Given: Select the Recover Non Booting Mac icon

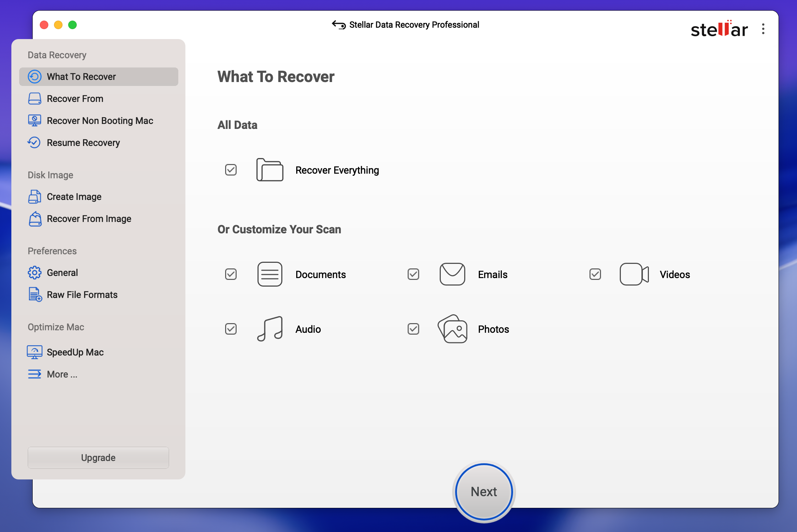Looking at the screenshot, I should (34, 121).
